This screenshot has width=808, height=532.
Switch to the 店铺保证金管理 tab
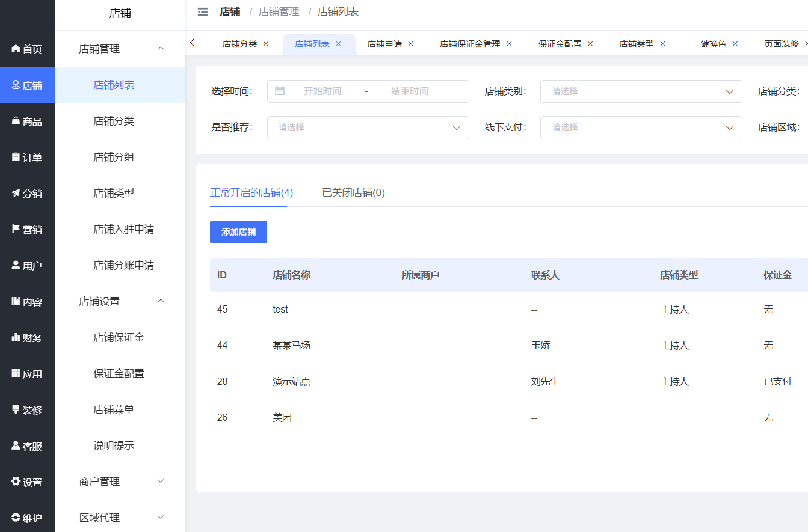[470, 44]
